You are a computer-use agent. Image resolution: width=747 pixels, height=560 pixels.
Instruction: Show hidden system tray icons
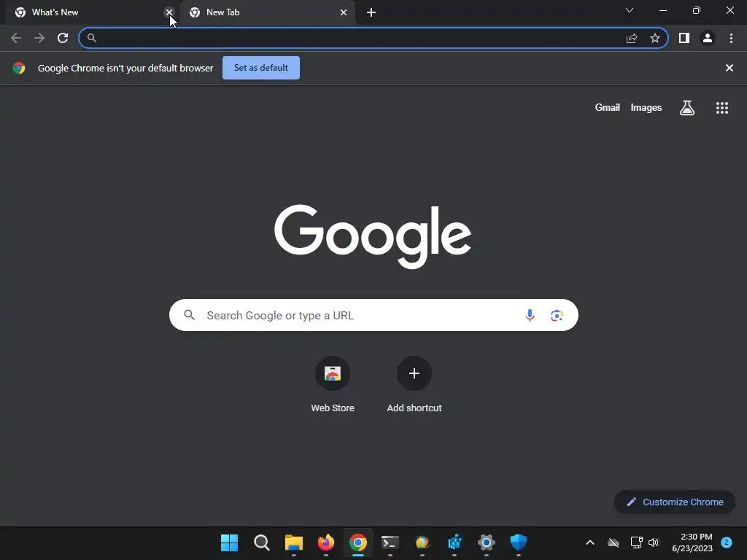pos(589,542)
